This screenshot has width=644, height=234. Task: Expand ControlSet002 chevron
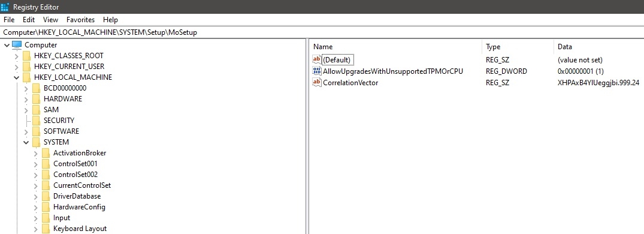click(36, 175)
